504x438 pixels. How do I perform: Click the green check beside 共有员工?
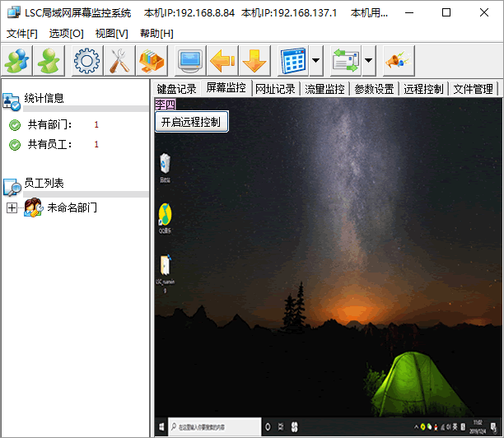click(x=15, y=145)
